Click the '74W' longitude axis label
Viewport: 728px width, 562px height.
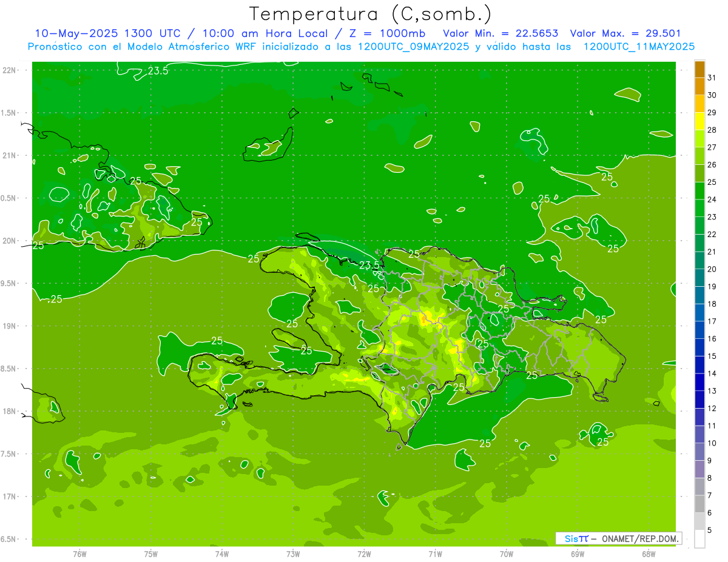[x=221, y=554]
